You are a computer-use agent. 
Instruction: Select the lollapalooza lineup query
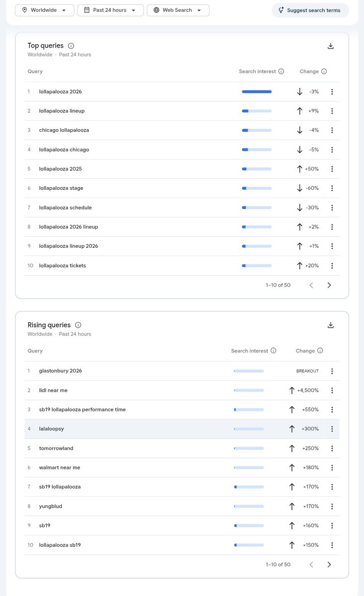point(62,111)
